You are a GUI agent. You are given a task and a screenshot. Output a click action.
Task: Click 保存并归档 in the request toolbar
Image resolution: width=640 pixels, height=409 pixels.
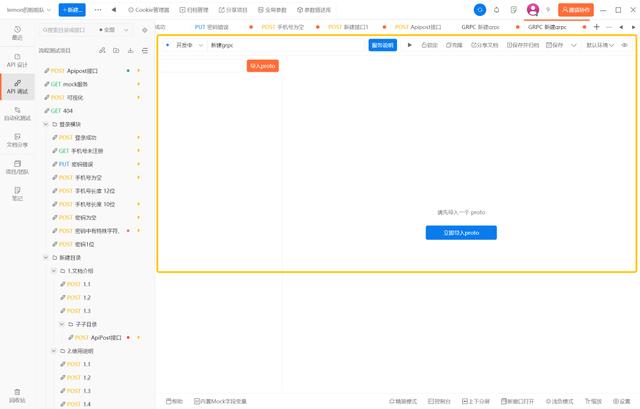523,45
